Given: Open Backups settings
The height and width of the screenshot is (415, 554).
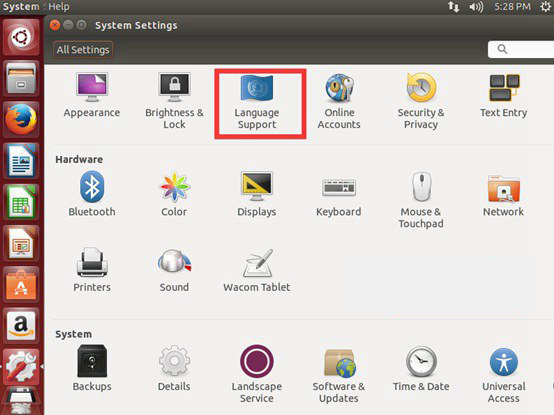Looking at the screenshot, I should 92,368.
